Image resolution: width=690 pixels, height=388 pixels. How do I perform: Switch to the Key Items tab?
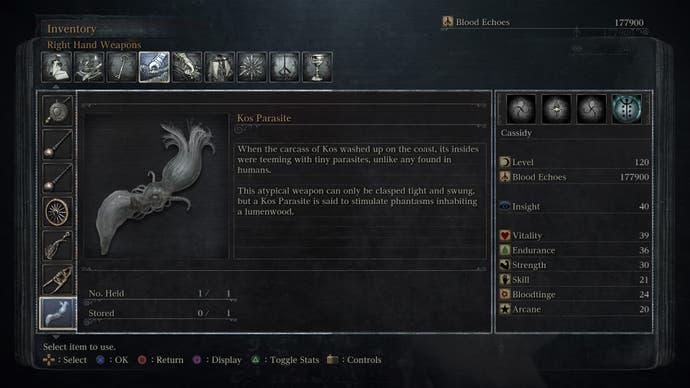click(x=121, y=67)
